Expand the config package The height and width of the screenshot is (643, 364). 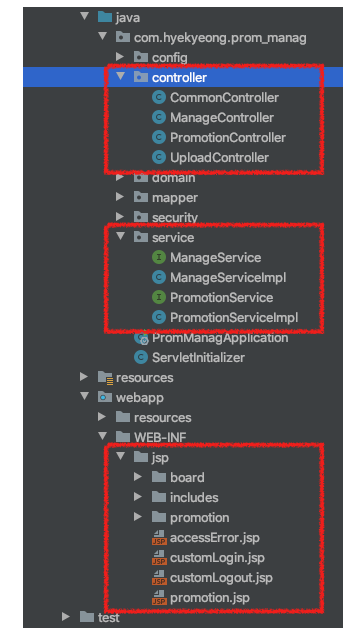pyautogui.click(x=120, y=57)
